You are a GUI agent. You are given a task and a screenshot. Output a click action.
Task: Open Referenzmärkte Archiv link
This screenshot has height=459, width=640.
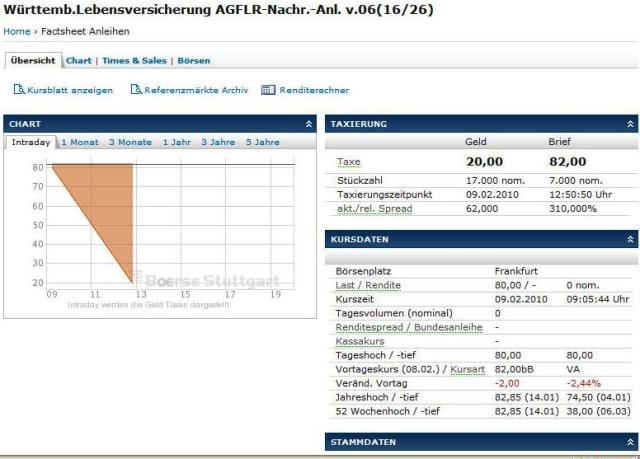(196, 90)
